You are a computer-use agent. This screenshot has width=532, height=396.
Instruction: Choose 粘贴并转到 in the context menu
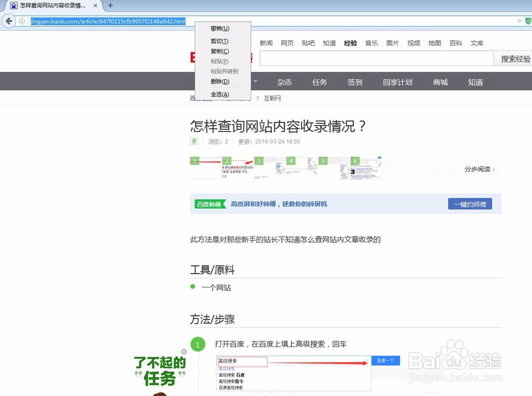coord(223,71)
